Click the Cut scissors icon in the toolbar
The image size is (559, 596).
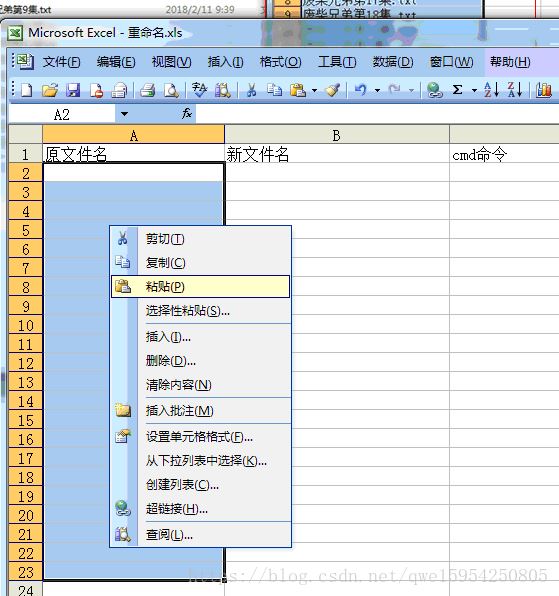click(251, 90)
